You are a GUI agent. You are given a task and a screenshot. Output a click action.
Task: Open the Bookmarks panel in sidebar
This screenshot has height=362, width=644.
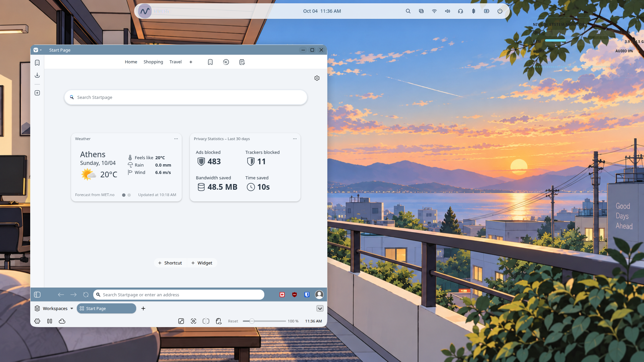[x=37, y=63]
